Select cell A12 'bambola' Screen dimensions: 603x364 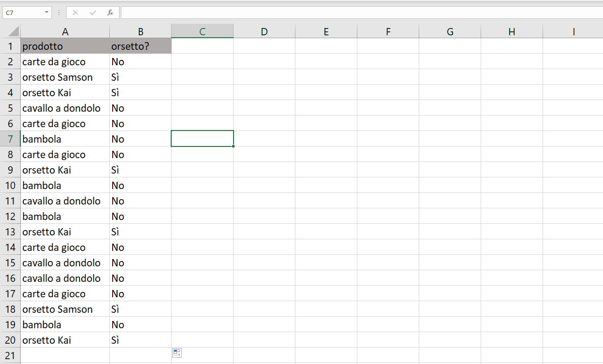point(65,216)
